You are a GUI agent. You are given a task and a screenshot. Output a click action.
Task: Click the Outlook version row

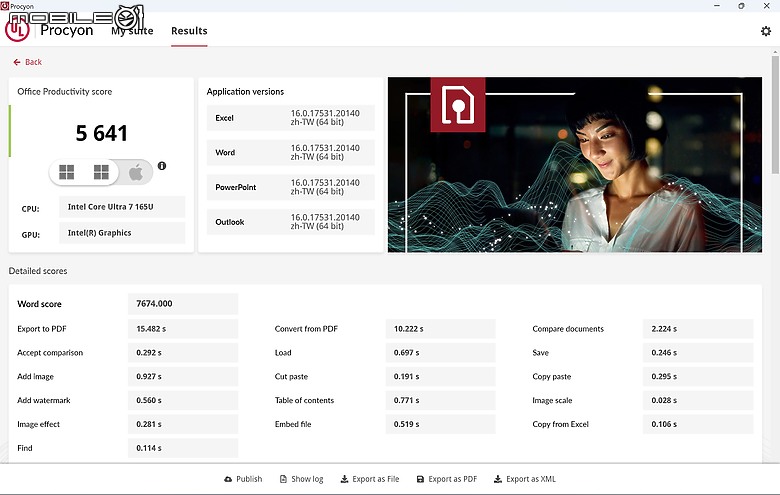[291, 222]
